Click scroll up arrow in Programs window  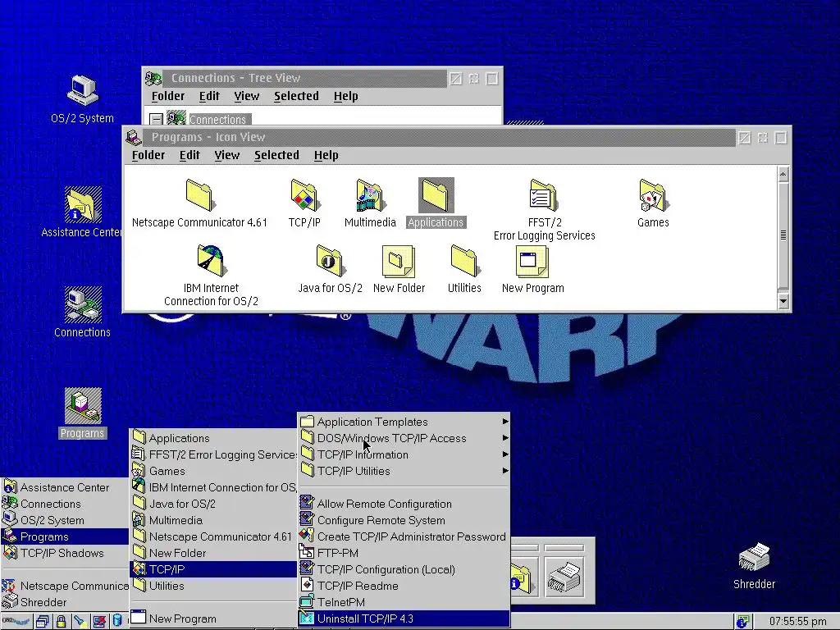pyautogui.click(x=783, y=174)
